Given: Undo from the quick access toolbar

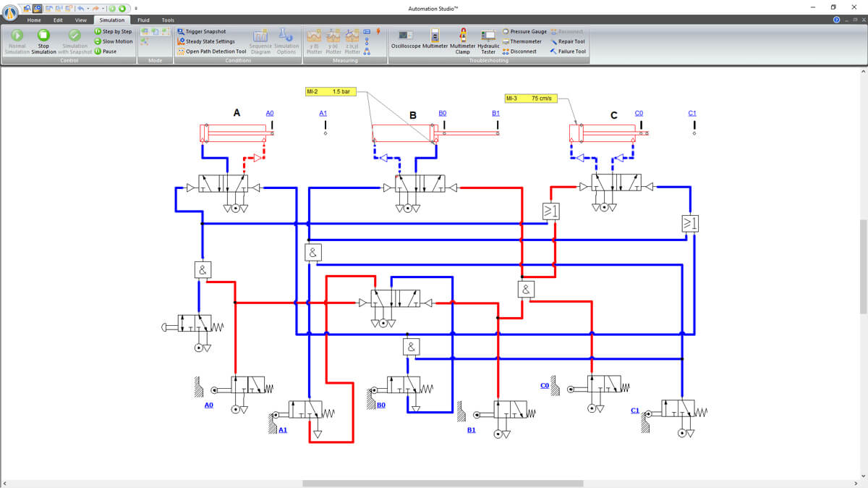Looking at the screenshot, I should (x=81, y=8).
